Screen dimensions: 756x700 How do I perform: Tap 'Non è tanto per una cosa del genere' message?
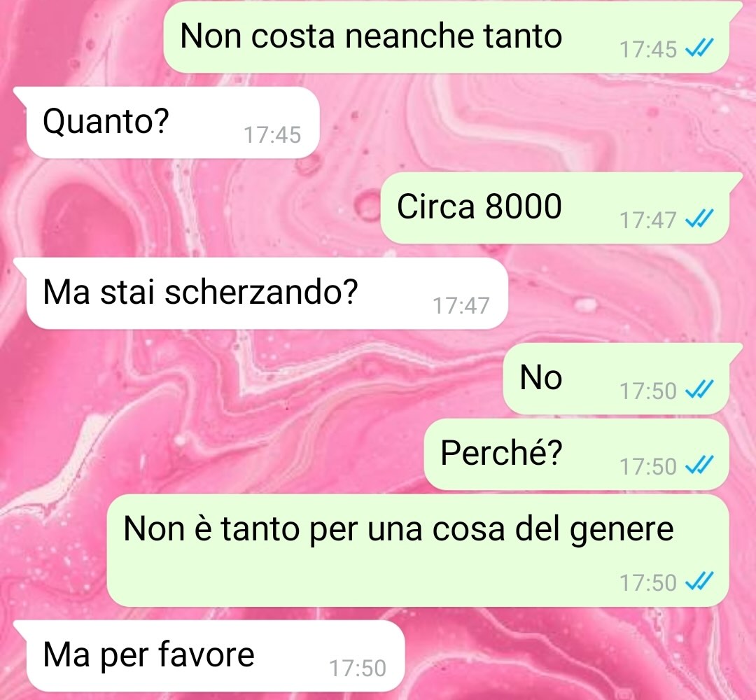[417, 550]
